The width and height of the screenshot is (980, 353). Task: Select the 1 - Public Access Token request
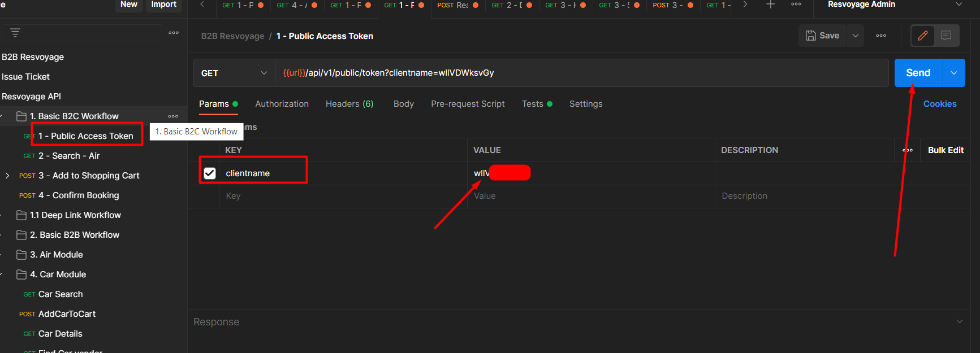86,136
